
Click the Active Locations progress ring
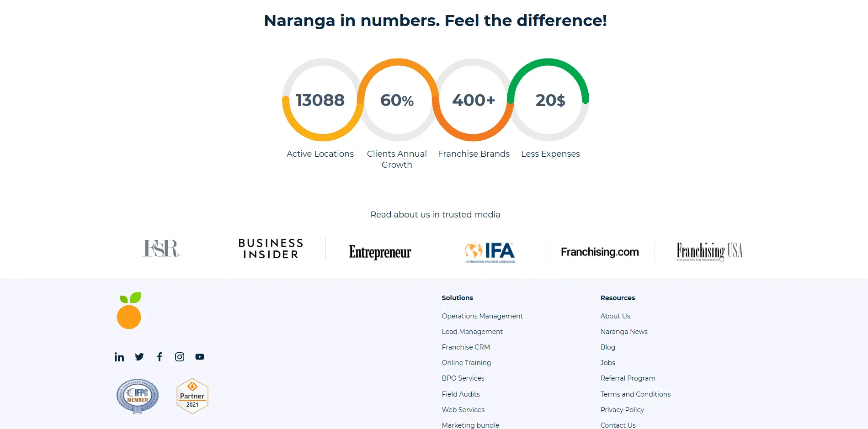(x=320, y=100)
